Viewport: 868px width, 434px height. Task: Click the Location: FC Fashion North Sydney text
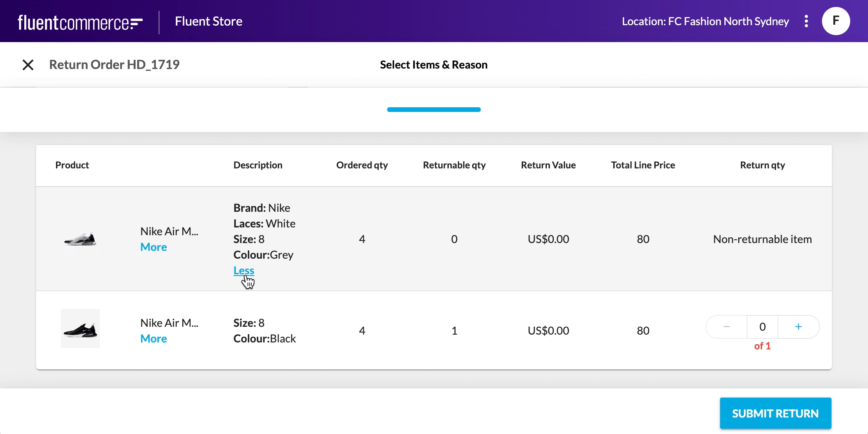click(x=705, y=21)
